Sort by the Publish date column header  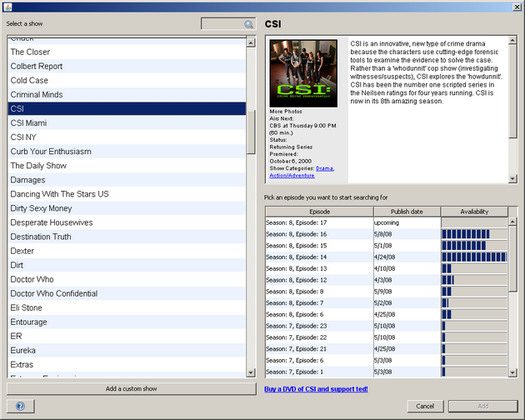tap(407, 212)
